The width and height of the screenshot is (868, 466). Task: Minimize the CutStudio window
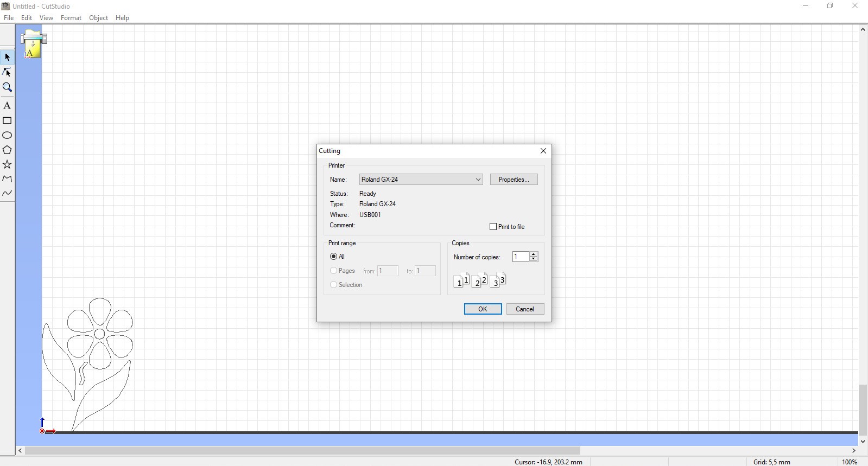[806, 6]
